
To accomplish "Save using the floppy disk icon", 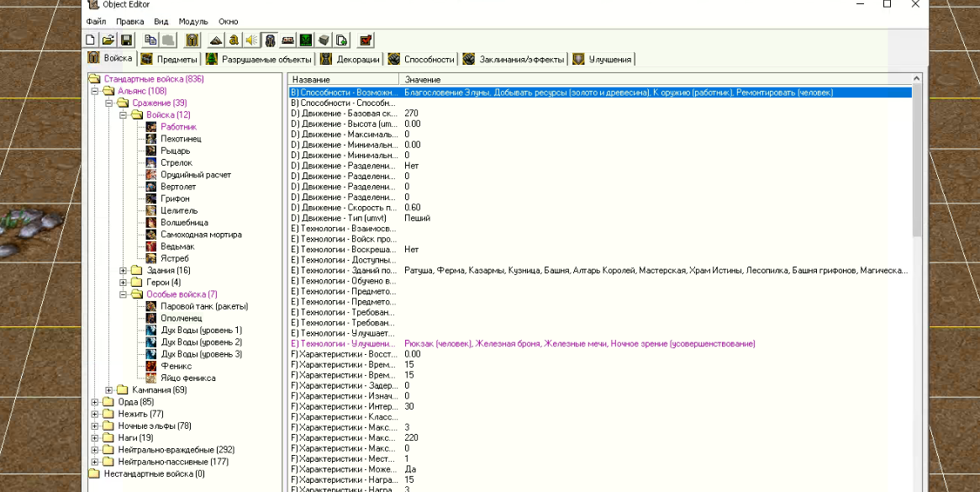I will 126,40.
